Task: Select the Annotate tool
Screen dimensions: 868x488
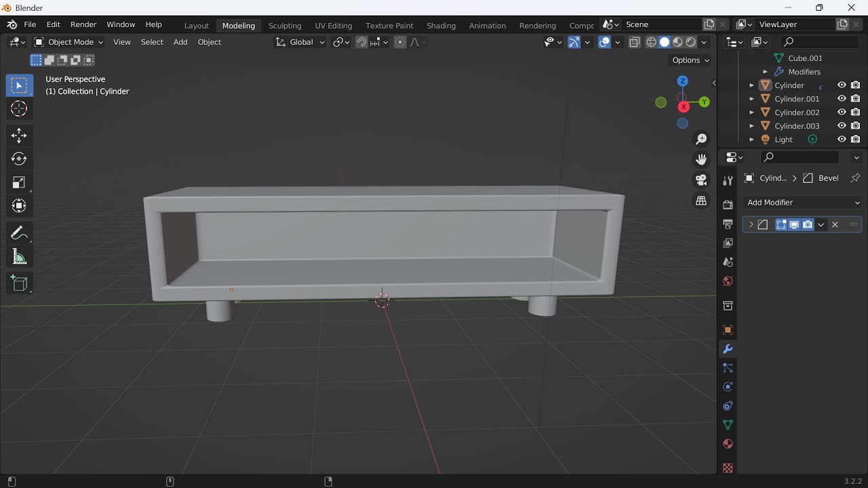Action: [19, 234]
